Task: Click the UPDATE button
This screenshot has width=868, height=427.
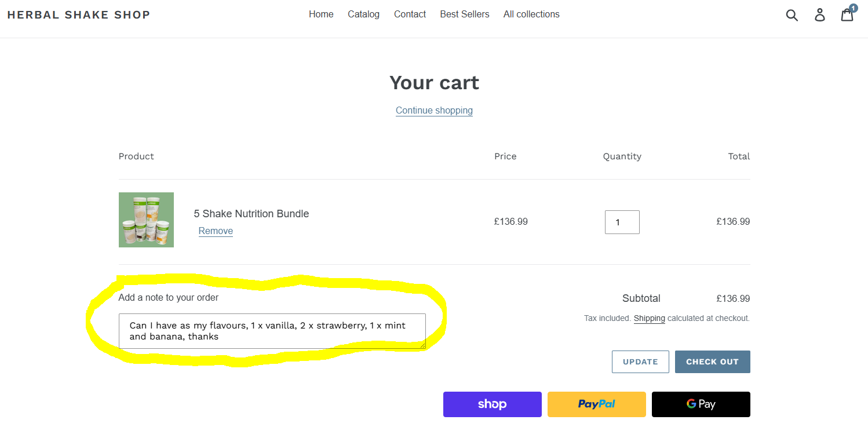Action: [x=640, y=362]
